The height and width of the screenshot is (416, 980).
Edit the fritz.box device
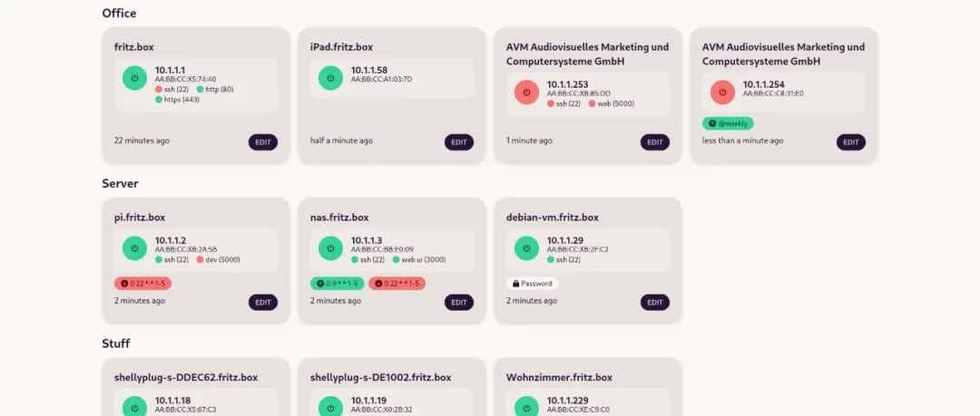(263, 142)
